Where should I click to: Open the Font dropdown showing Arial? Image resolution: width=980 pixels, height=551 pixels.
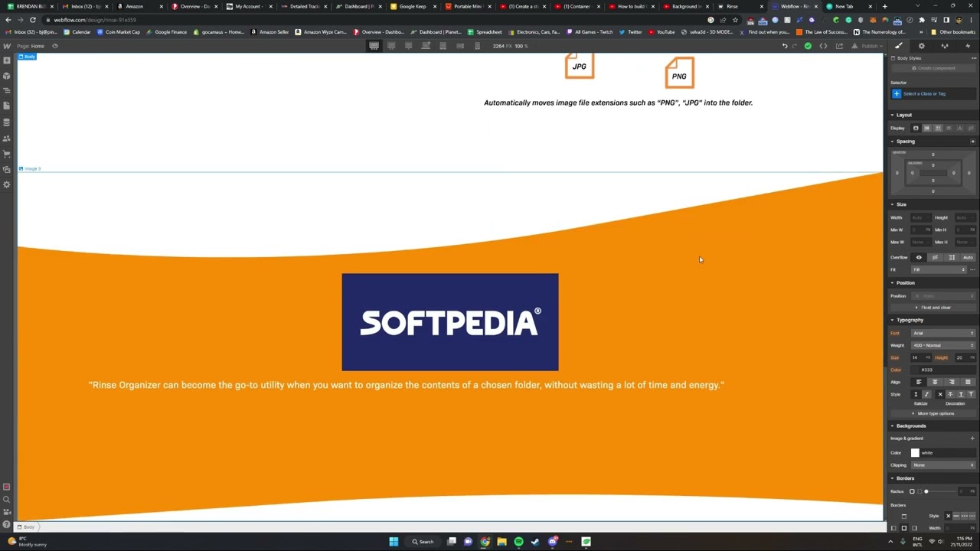pos(943,333)
